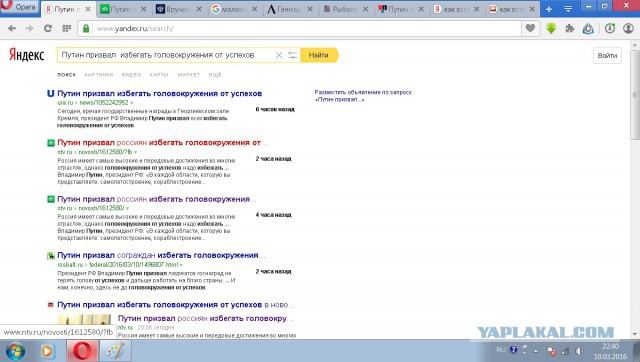Click rosbalt.ru favicon beside fourth result

tap(51, 256)
